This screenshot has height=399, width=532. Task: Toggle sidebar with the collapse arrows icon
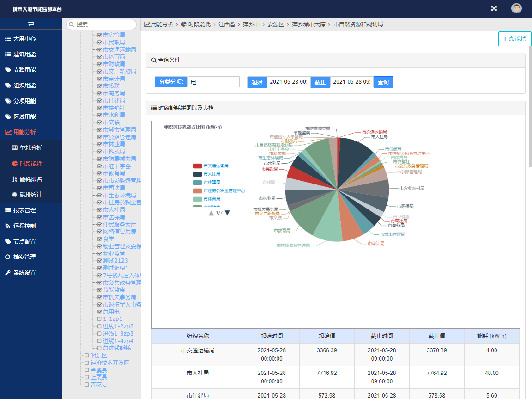pos(31,24)
